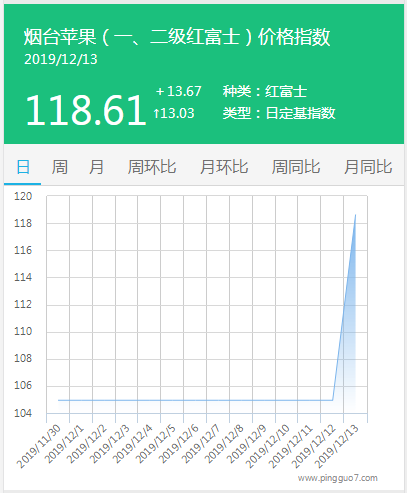Open the 周环比 tab
The height and width of the screenshot is (493, 407).
click(x=152, y=167)
